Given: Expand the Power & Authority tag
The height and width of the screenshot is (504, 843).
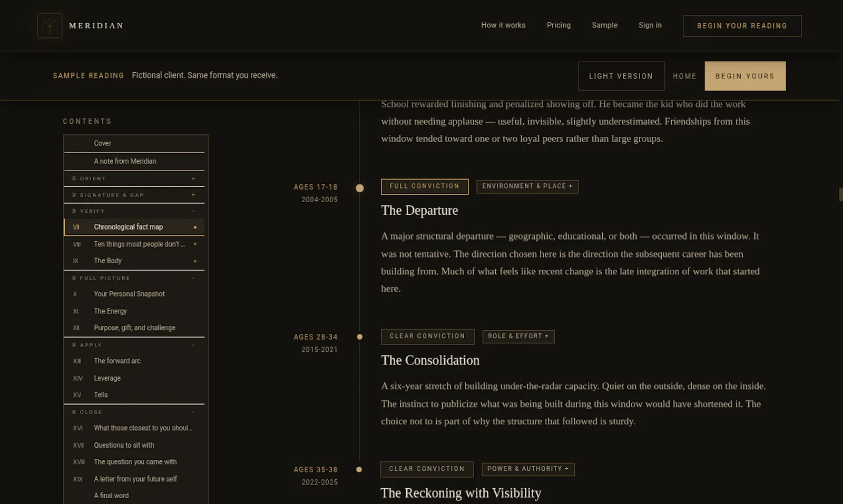Looking at the screenshot, I should [528, 469].
